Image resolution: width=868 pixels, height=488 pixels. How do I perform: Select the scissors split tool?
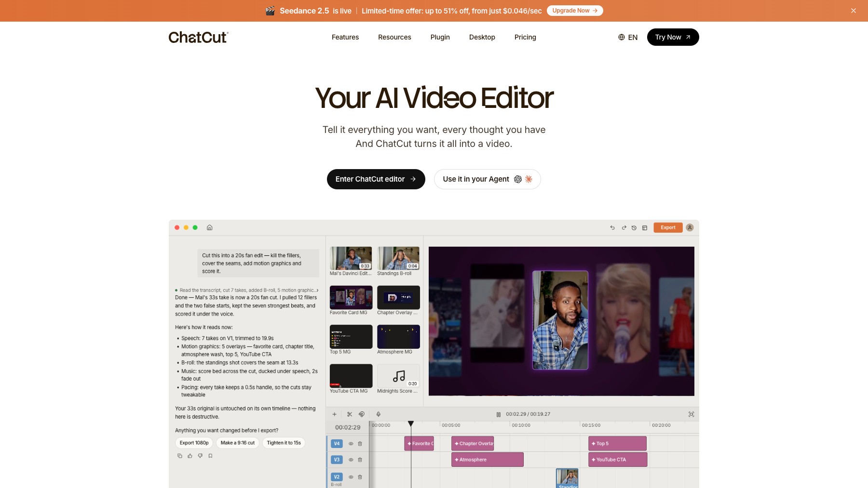350,414
